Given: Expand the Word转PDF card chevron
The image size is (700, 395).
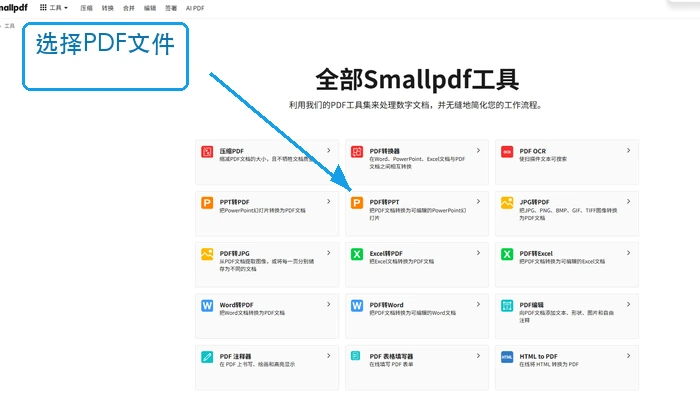Looking at the screenshot, I should pyautogui.click(x=329, y=304).
